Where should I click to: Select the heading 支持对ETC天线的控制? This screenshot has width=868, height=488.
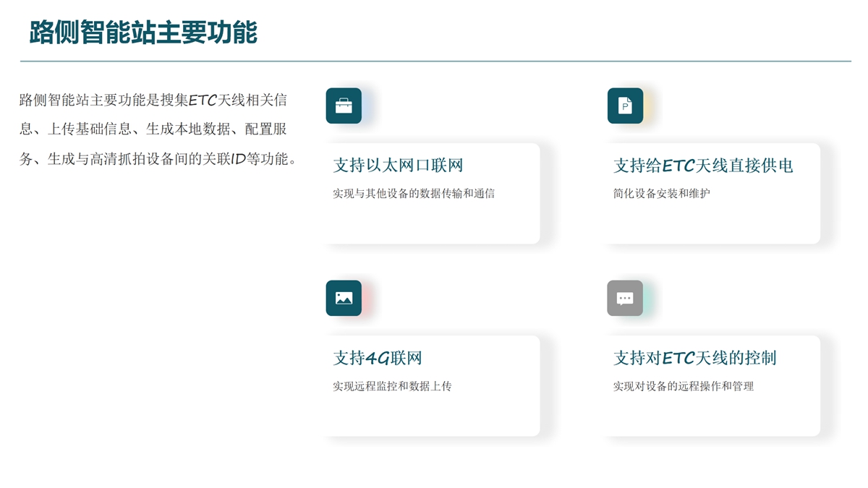pyautogui.click(x=694, y=358)
